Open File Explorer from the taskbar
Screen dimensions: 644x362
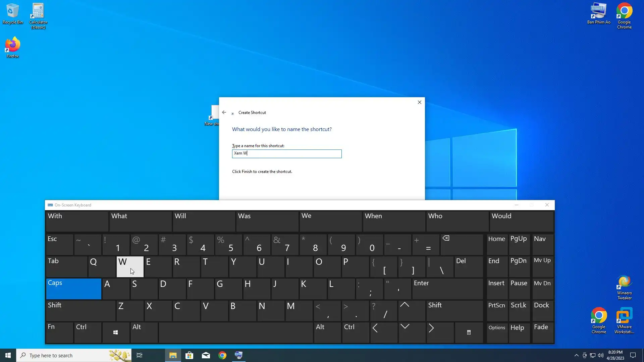point(173,355)
